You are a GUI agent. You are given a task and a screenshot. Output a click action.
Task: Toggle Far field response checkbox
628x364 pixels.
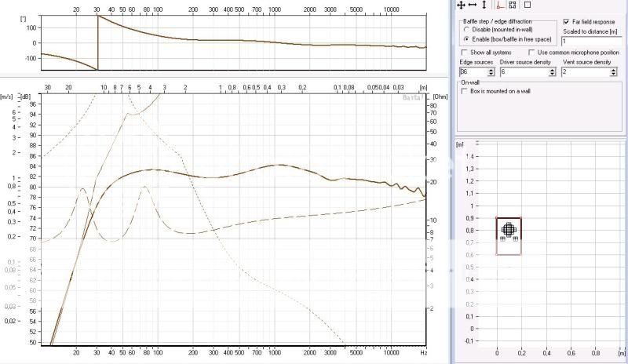point(566,23)
